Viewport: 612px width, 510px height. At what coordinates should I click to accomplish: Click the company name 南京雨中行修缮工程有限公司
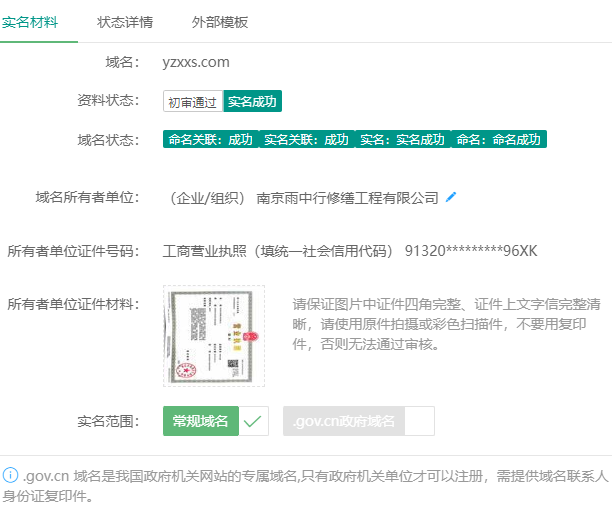point(348,197)
